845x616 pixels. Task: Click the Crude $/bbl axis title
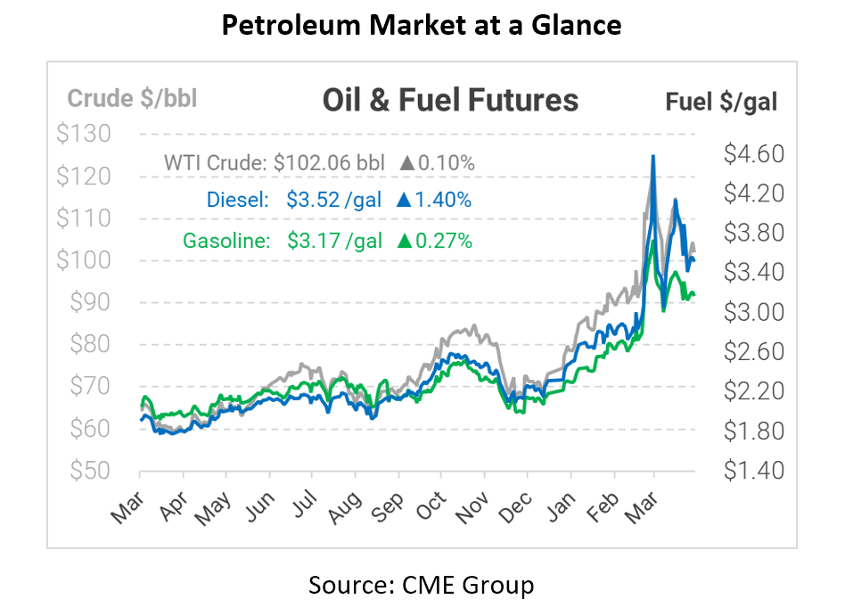point(133,98)
